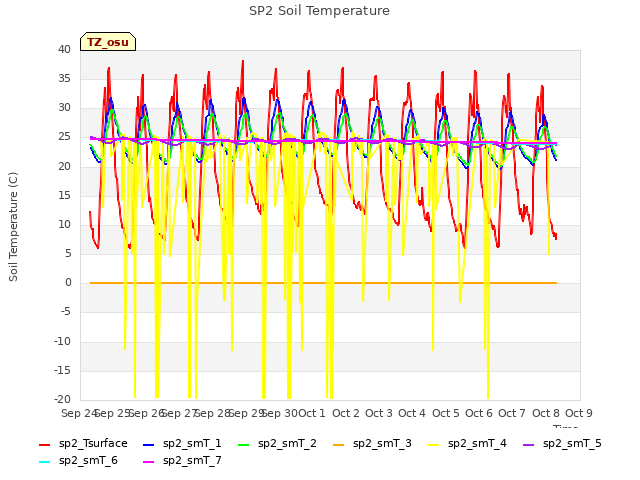The width and height of the screenshot is (640, 480).
Task: Click the red sp2_Tsurface legend swatch
Action: [x=44, y=444]
